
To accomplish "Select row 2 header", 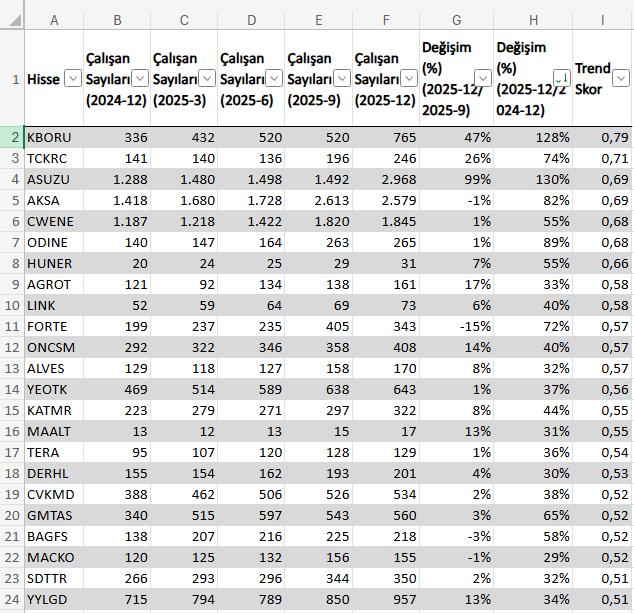I will [x=12, y=137].
